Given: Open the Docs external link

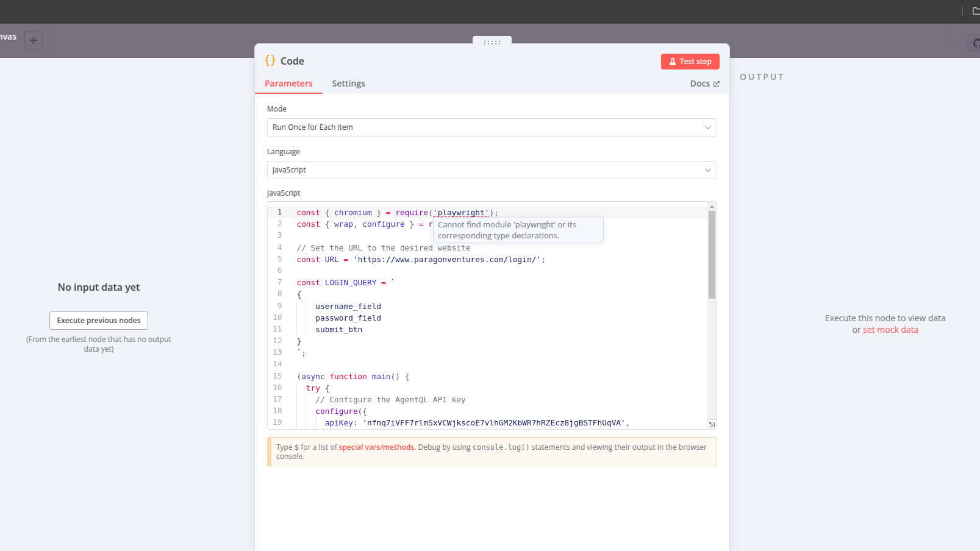Looking at the screenshot, I should 704,84.
